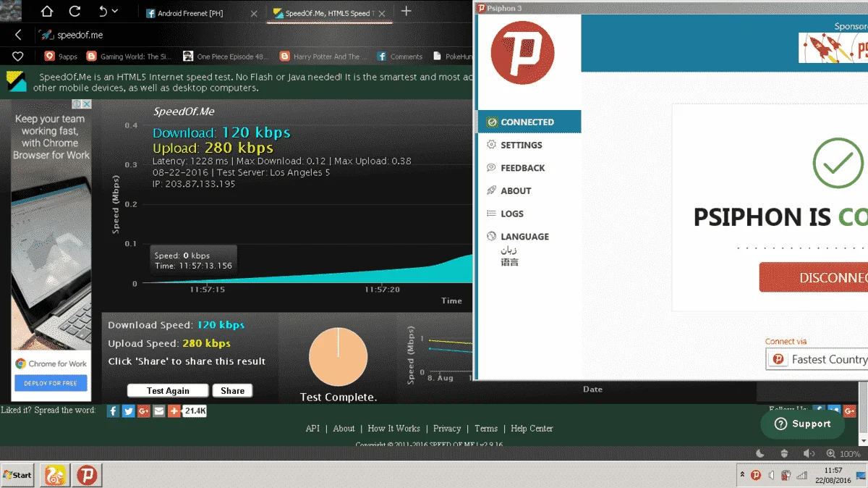The width and height of the screenshot is (868, 488).
Task: Open a new browser tab
Action: click(x=407, y=12)
